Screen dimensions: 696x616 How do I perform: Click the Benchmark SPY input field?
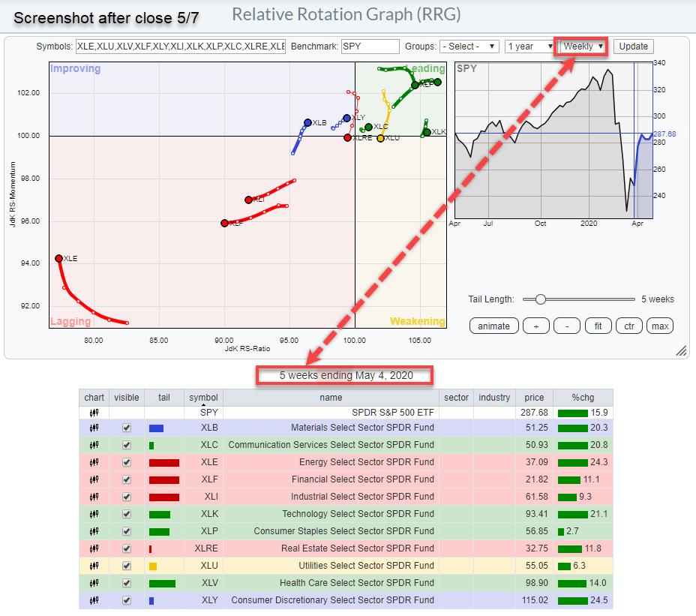click(370, 47)
